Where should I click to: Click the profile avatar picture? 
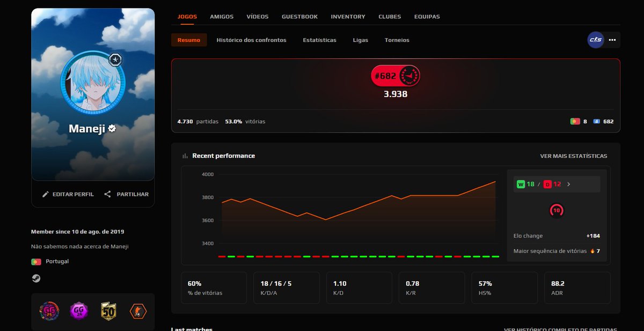pos(93,83)
